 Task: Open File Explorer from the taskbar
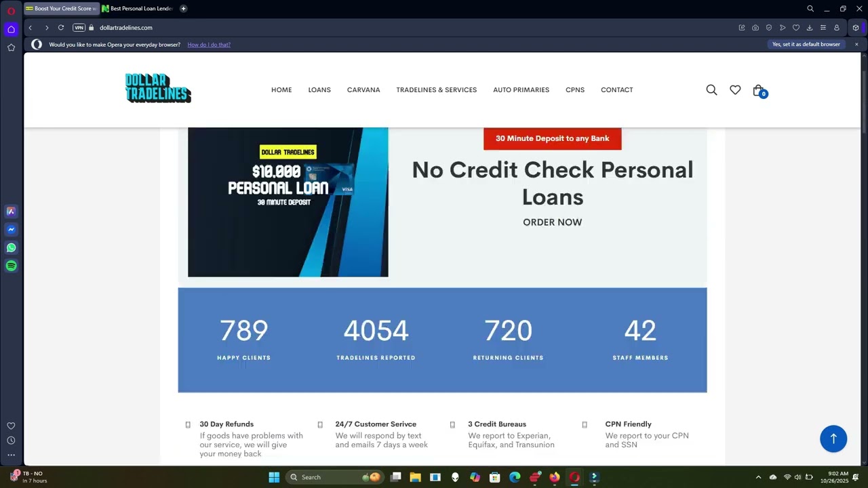point(416,477)
